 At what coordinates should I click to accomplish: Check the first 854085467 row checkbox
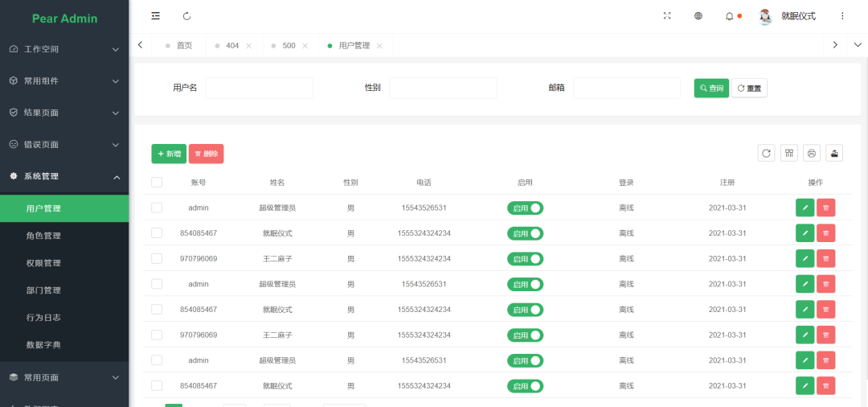click(157, 233)
